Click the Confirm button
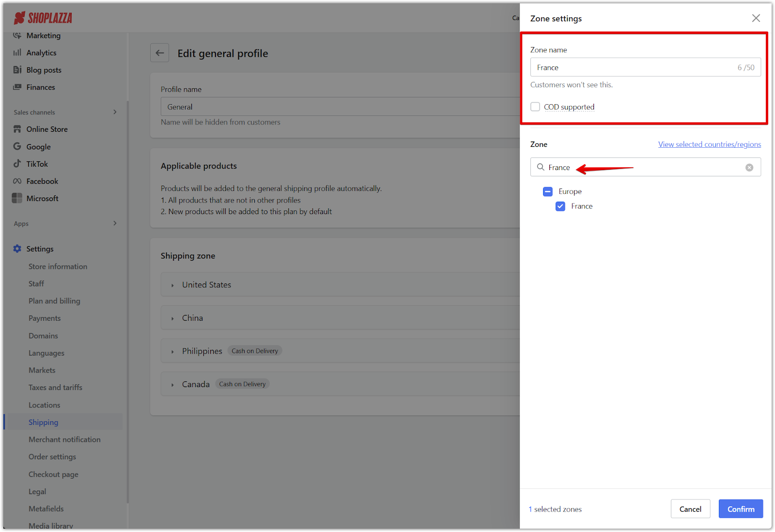 [x=741, y=509]
